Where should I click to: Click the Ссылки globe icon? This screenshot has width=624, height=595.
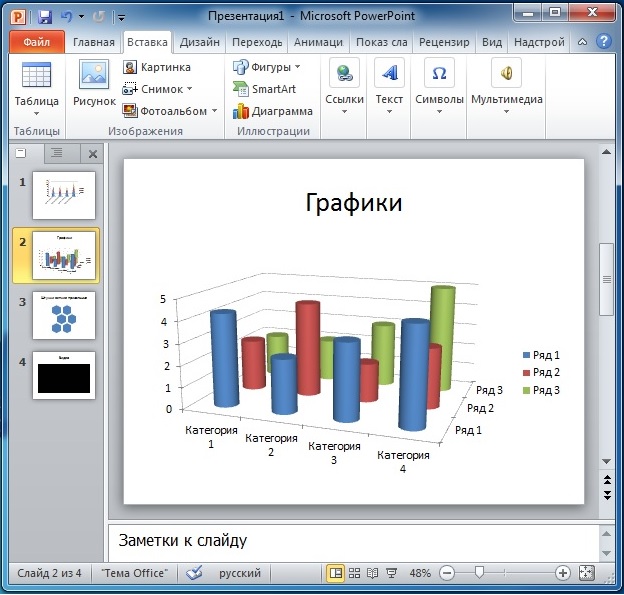pos(344,73)
